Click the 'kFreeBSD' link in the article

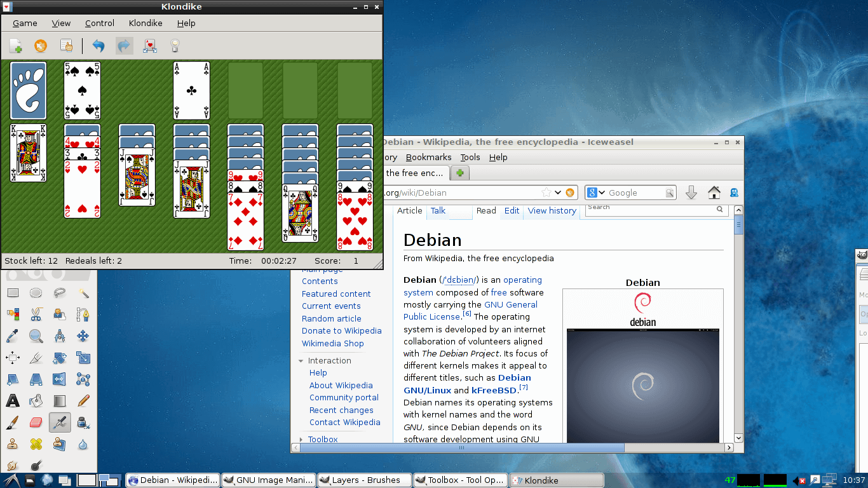pyautogui.click(x=494, y=390)
